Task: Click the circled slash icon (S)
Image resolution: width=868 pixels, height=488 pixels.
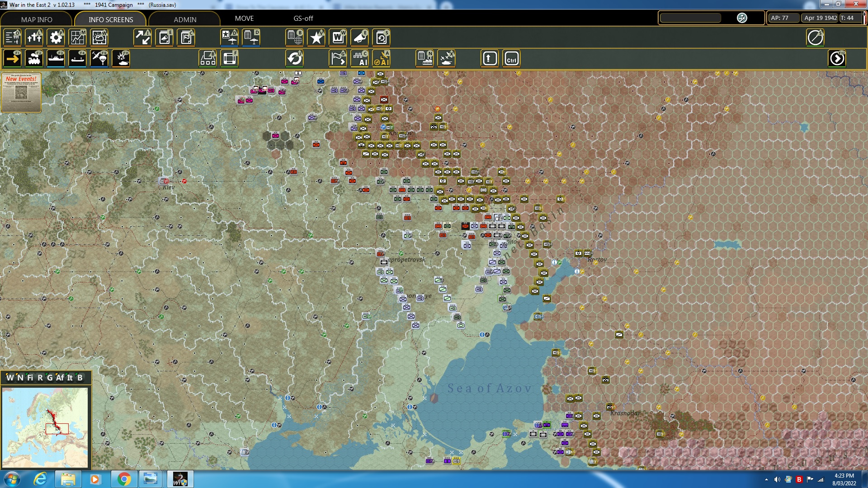Action: pos(816,38)
